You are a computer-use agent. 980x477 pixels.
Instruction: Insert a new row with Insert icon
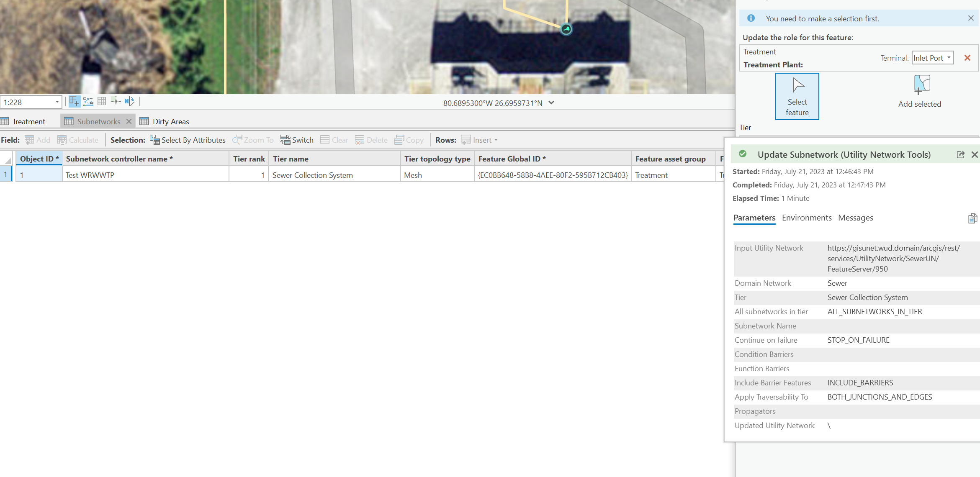(x=478, y=140)
